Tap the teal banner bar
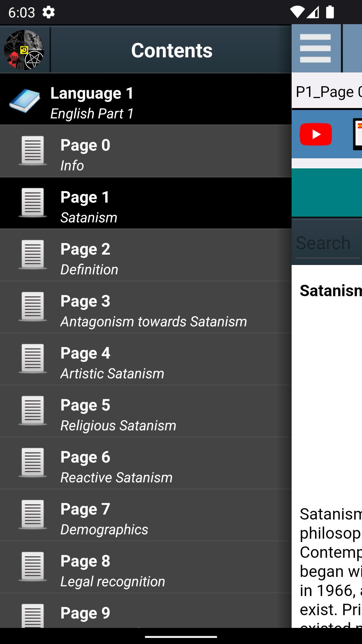This screenshot has width=362, height=644. coord(327,193)
